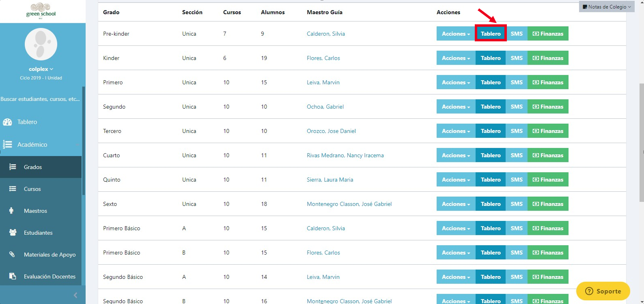The width and height of the screenshot is (644, 304).
Task: Open Tablero for Kinder grade
Action: click(x=491, y=58)
